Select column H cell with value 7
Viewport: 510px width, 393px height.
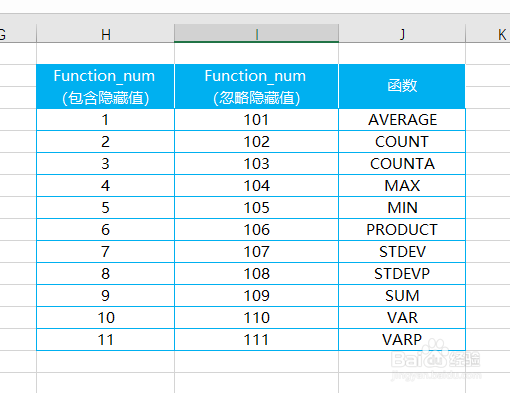pos(105,252)
